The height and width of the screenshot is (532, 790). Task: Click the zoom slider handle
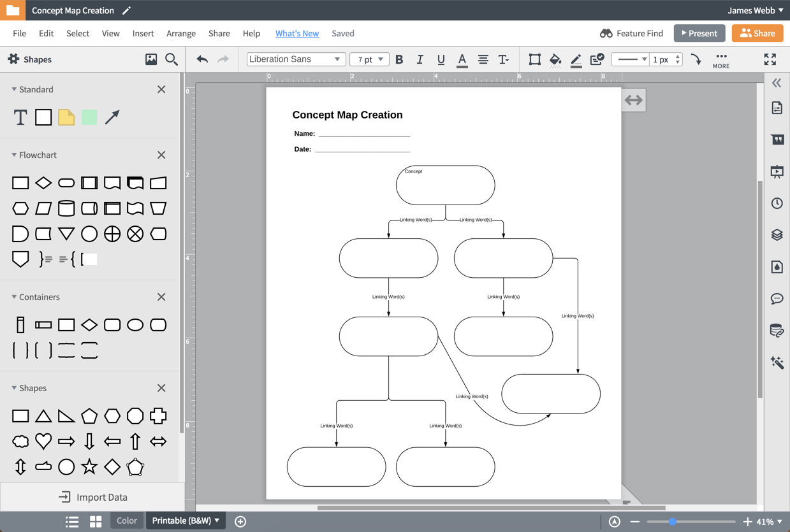tap(672, 521)
